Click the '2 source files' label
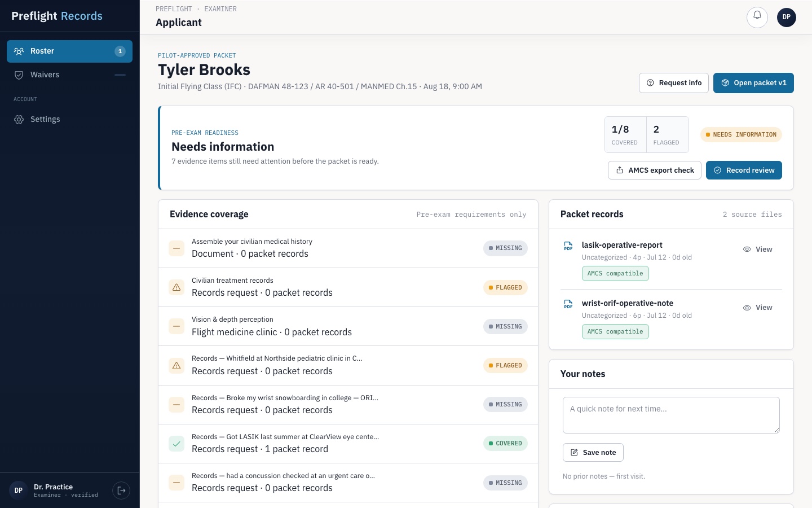Image resolution: width=812 pixels, height=508 pixels. tap(752, 215)
